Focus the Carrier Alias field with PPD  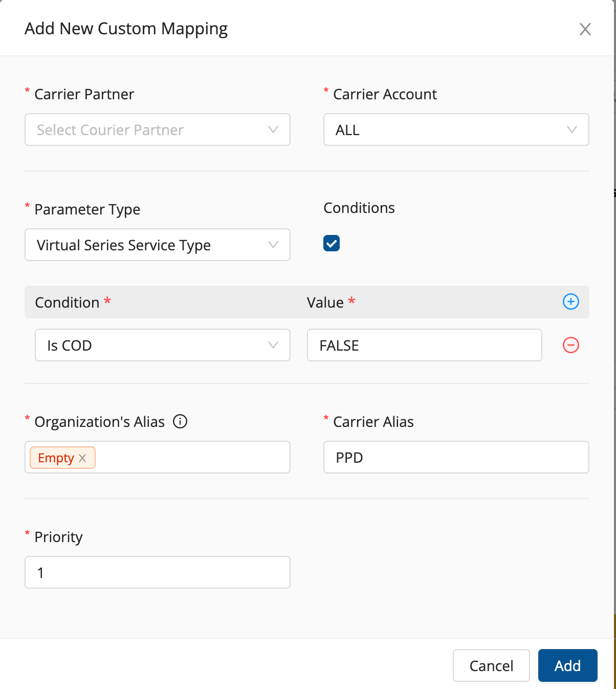click(456, 457)
